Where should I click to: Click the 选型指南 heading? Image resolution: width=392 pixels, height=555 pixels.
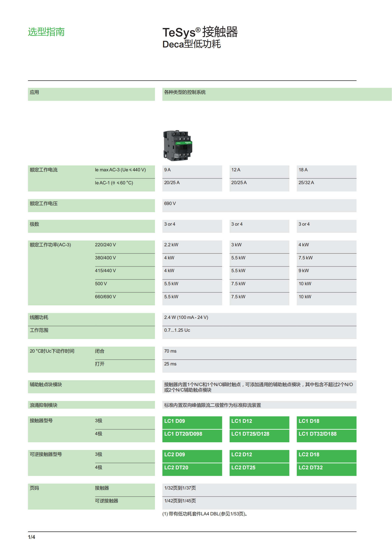click(x=46, y=32)
